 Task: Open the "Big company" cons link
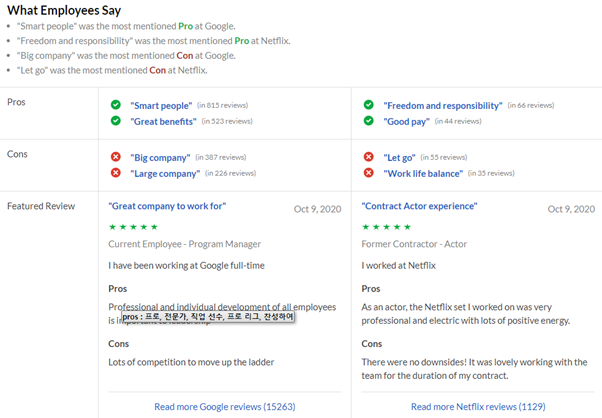[x=160, y=157]
